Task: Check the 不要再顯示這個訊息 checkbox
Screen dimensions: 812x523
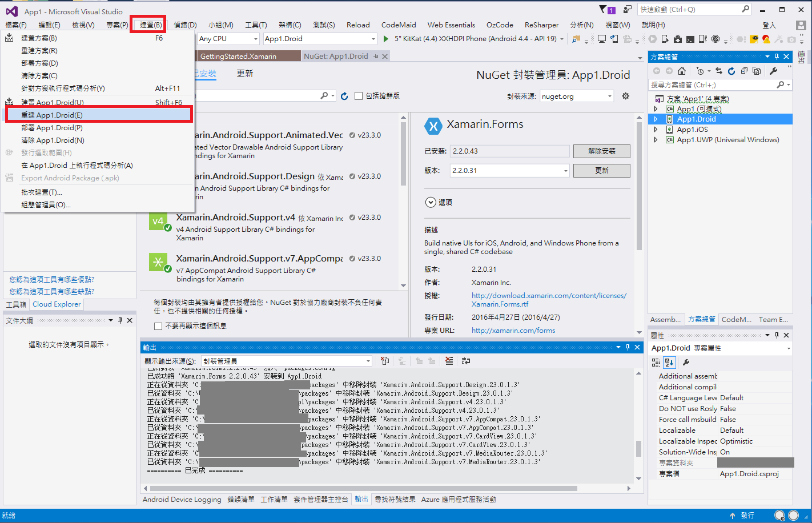Action: (158, 326)
